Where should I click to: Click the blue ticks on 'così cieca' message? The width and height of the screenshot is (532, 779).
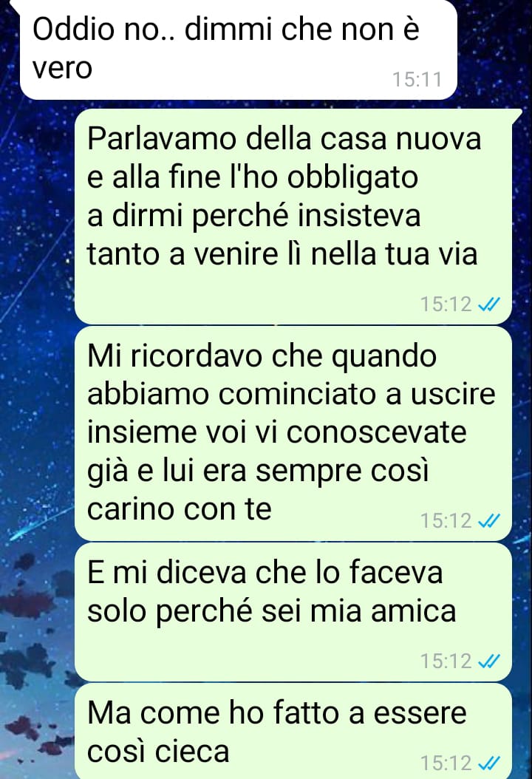pos(489,763)
